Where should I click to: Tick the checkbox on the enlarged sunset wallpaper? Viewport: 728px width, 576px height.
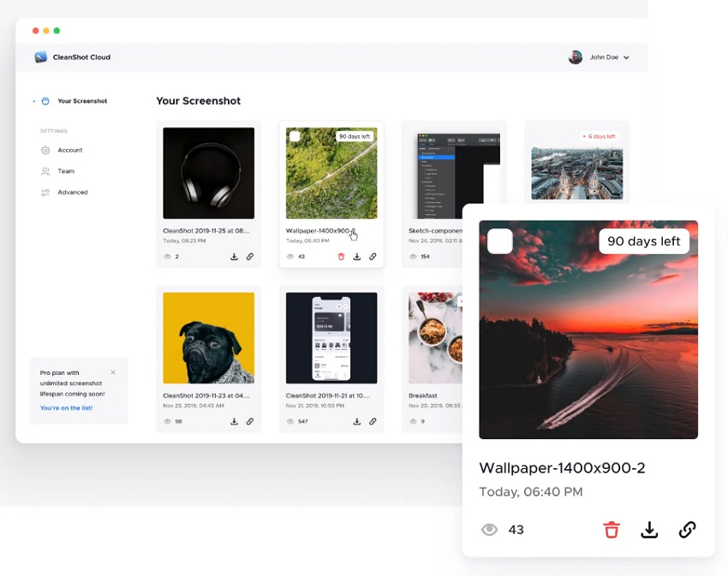pos(500,242)
